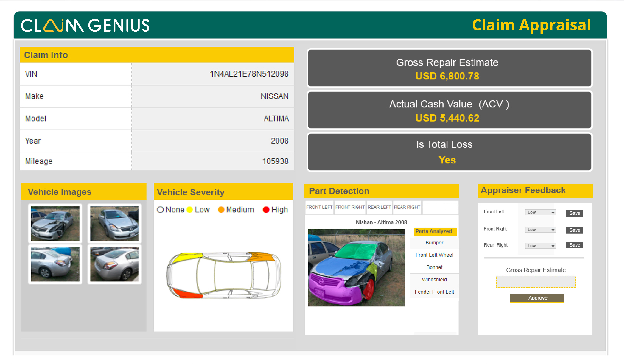Select Fender Front Left part
624x364 pixels.
point(434,292)
